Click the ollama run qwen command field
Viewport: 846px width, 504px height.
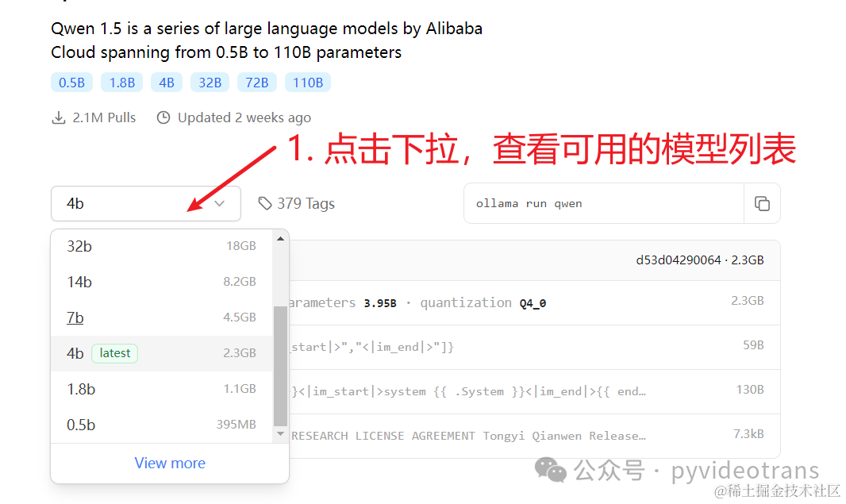pos(604,203)
